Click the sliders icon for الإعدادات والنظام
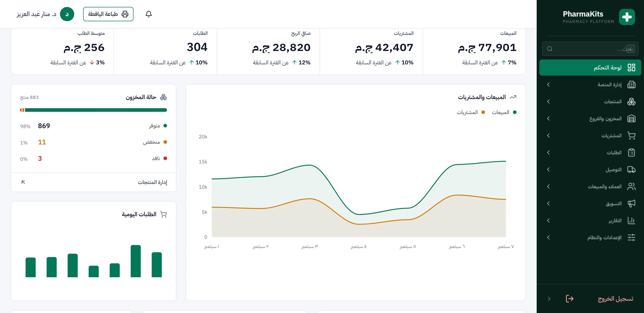This screenshot has height=313, width=644. pyautogui.click(x=631, y=237)
